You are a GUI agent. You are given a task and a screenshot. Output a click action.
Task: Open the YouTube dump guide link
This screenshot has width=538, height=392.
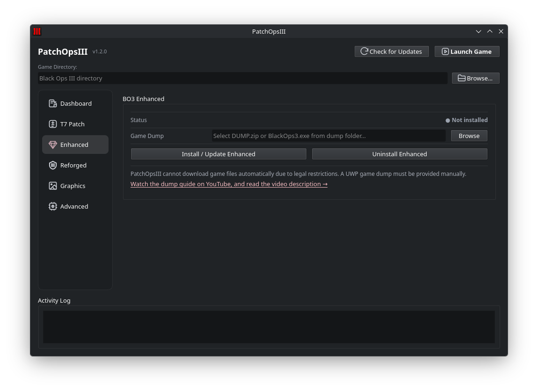229,184
